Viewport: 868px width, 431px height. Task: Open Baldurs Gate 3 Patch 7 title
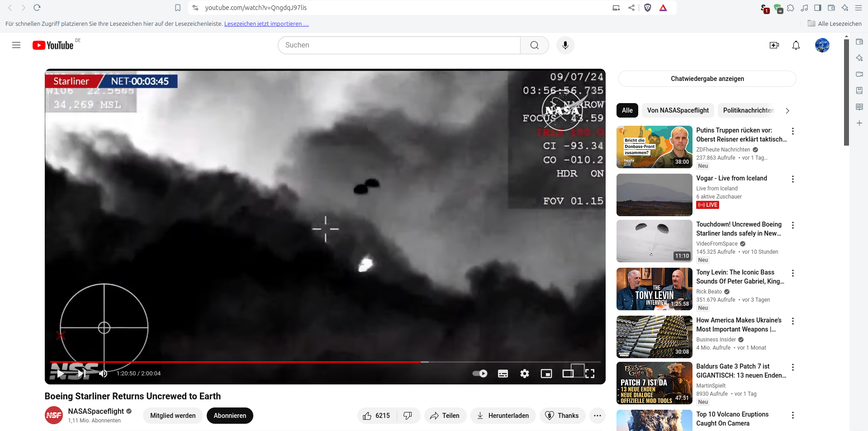(741, 371)
